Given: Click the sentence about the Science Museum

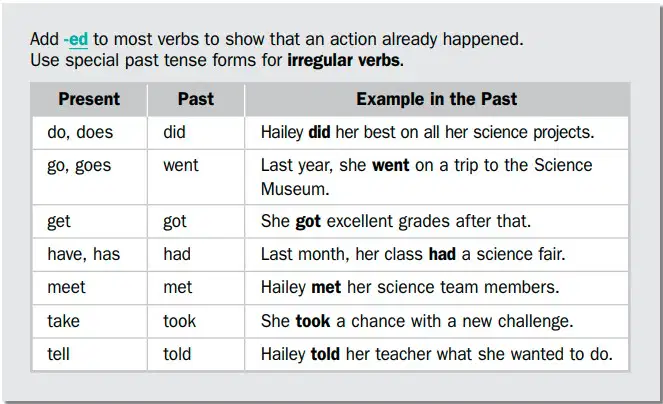Looking at the screenshot, I should pyautogui.click(x=427, y=177).
